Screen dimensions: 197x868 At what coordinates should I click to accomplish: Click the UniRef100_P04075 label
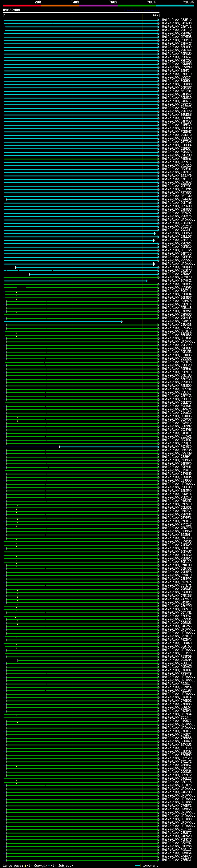(176, 857)
